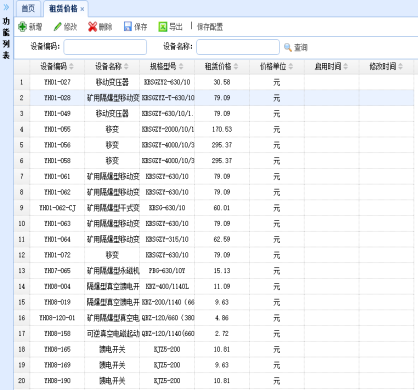Select row 13 code YH07-065
419x390 pixels.
click(x=57, y=270)
